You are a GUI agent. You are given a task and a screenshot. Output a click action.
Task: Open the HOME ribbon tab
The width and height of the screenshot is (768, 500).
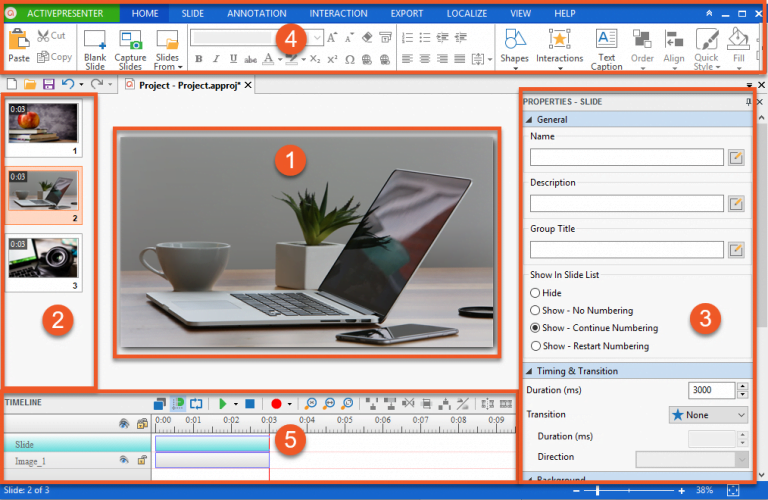pyautogui.click(x=145, y=13)
